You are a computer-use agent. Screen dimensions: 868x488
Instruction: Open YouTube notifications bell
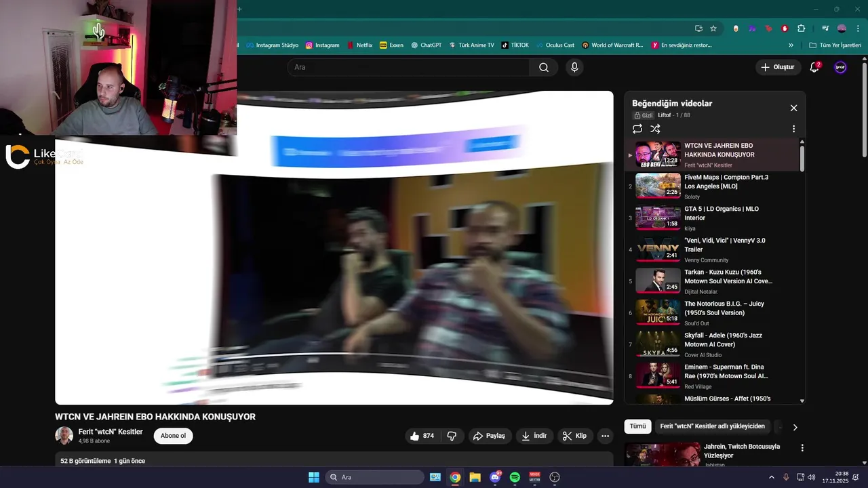coord(815,67)
